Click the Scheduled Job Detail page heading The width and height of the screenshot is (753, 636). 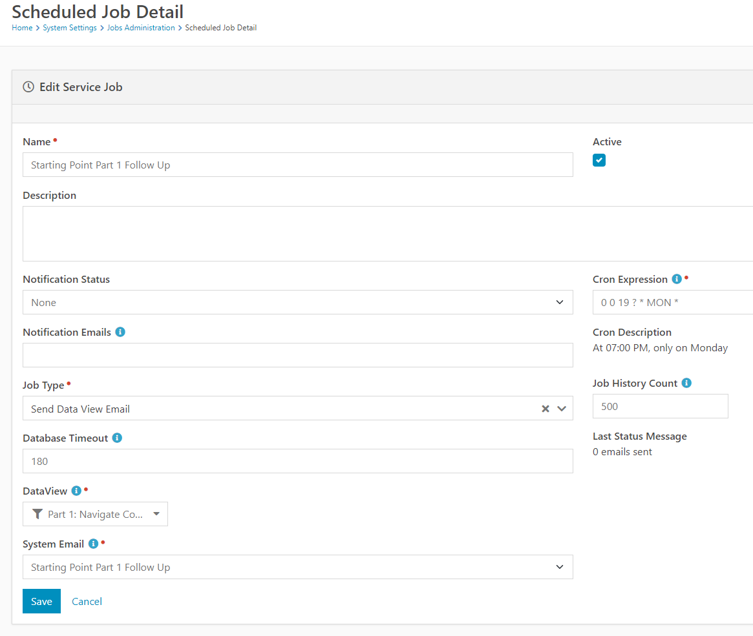tap(97, 12)
